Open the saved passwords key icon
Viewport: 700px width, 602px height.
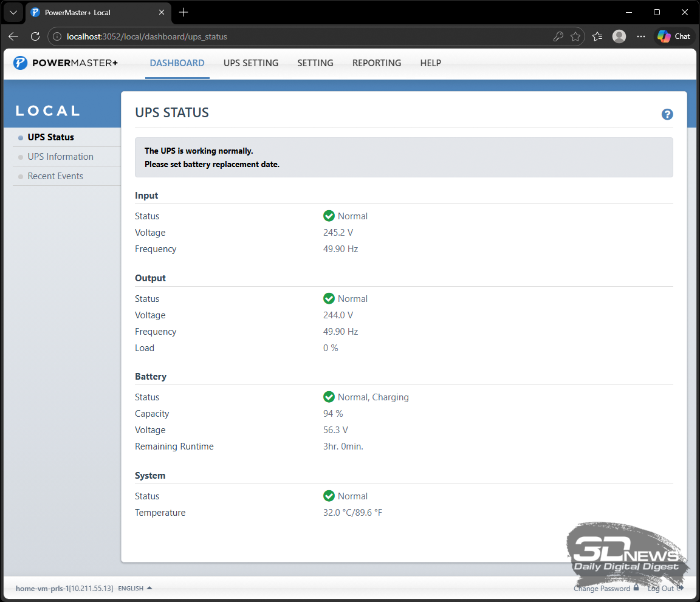(x=558, y=36)
